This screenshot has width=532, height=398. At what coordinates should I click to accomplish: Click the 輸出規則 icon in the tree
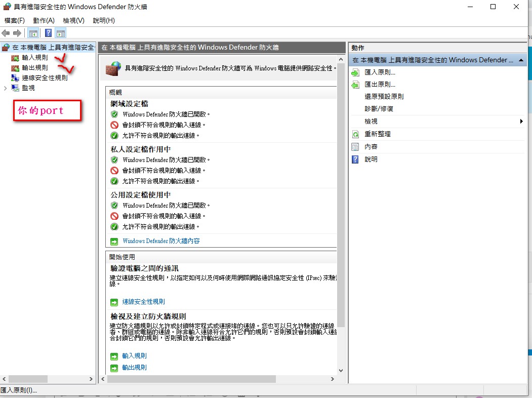tap(15, 68)
